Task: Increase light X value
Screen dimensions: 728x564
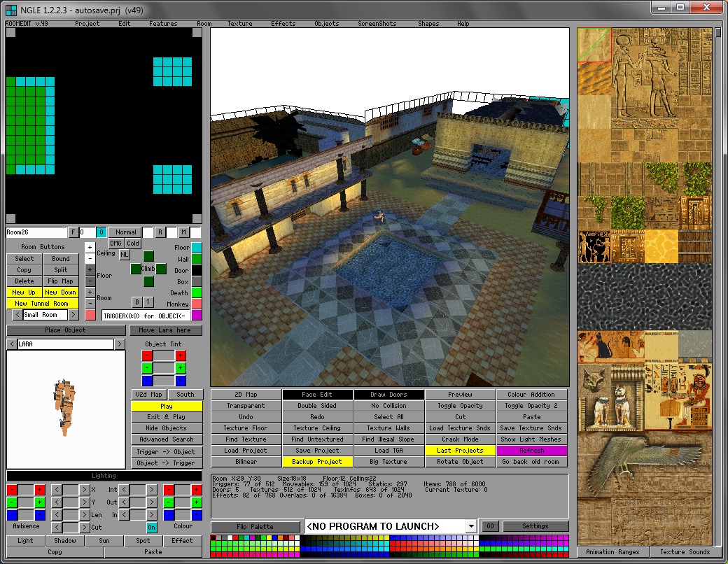Action: 84,489
